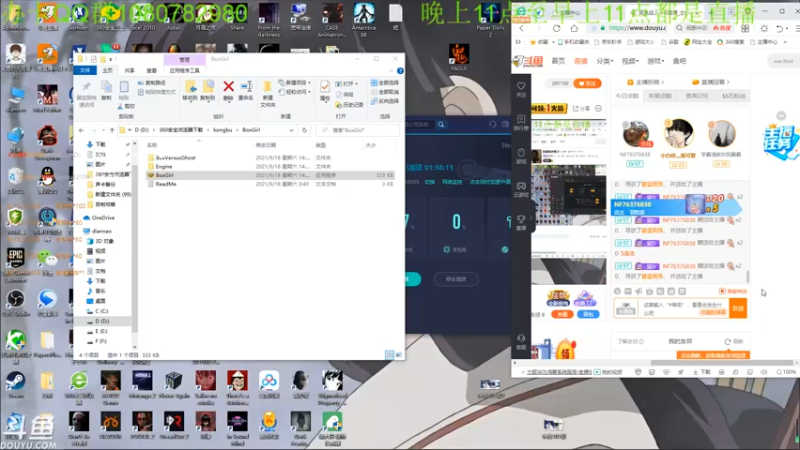Open the browser extensions grid icon

745,29
